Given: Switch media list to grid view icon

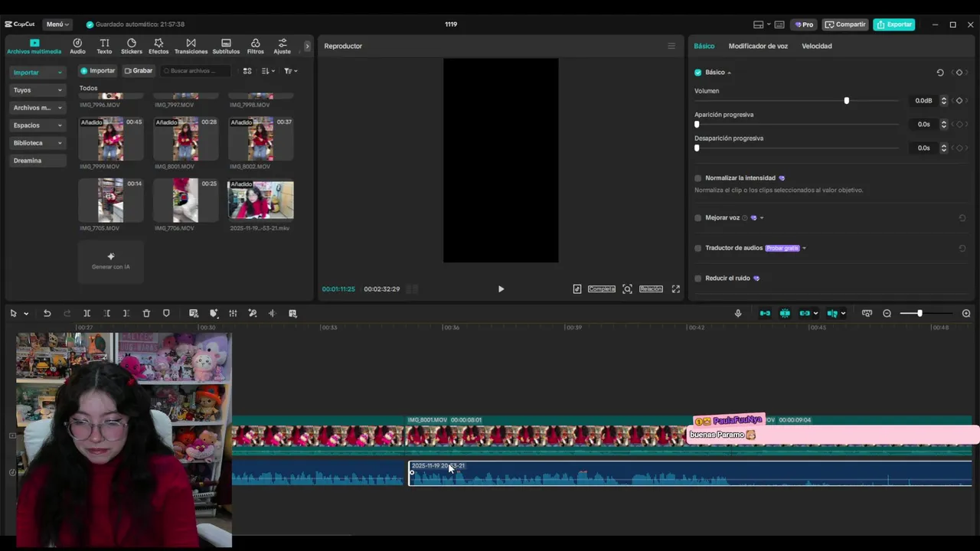Looking at the screenshot, I should tap(247, 70).
